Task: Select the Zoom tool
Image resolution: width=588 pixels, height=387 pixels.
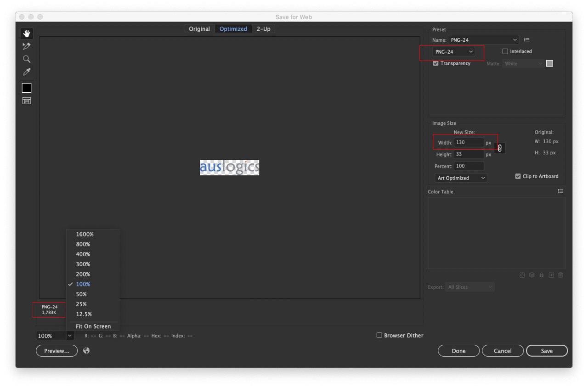Action: click(27, 59)
